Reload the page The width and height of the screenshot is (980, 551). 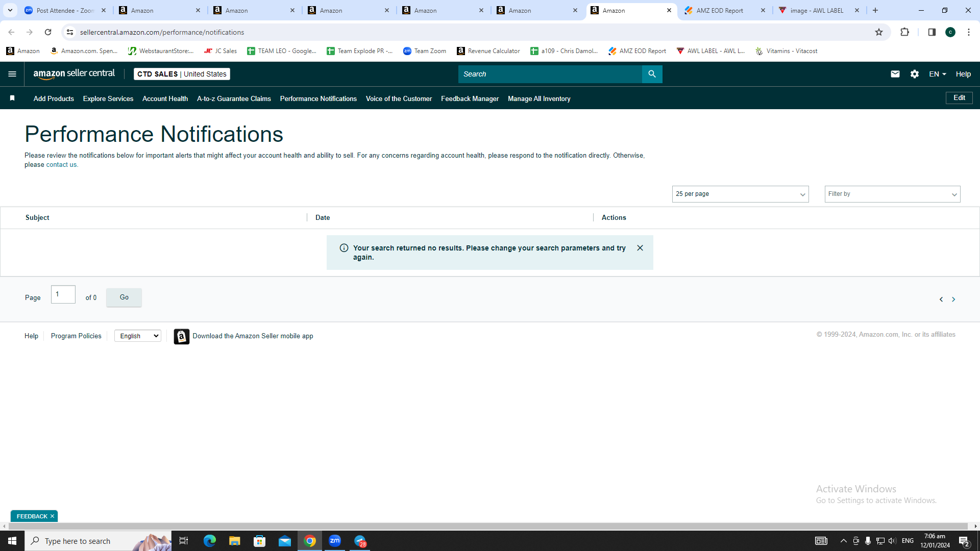48,32
